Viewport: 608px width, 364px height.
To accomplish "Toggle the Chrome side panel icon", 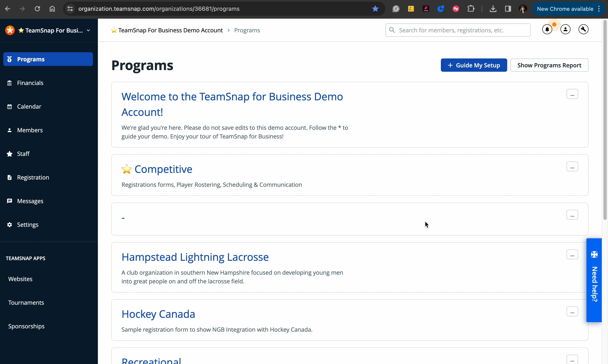I will pyautogui.click(x=508, y=9).
